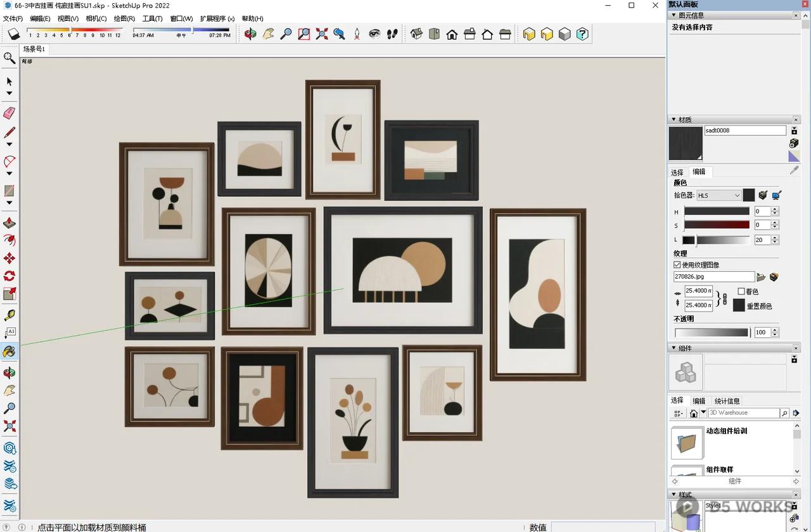Activate Zoom Extents in top toolbar
The height and width of the screenshot is (532, 811).
(x=322, y=34)
